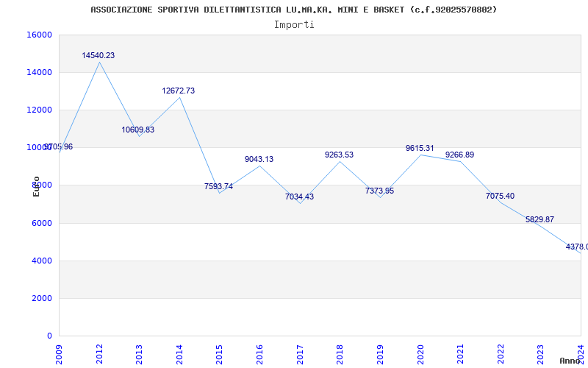588x368 pixels.
Task: Click the 'Anno' x-axis title
Action: coord(570,361)
